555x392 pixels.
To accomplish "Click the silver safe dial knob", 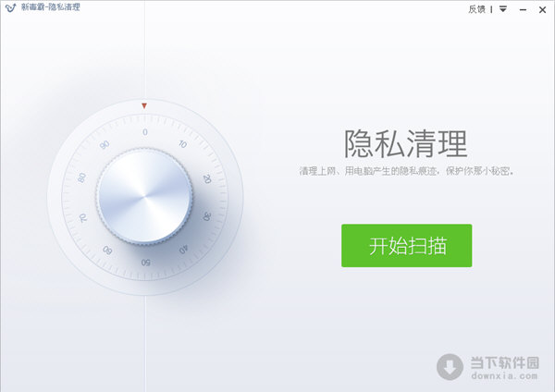I will (144, 197).
